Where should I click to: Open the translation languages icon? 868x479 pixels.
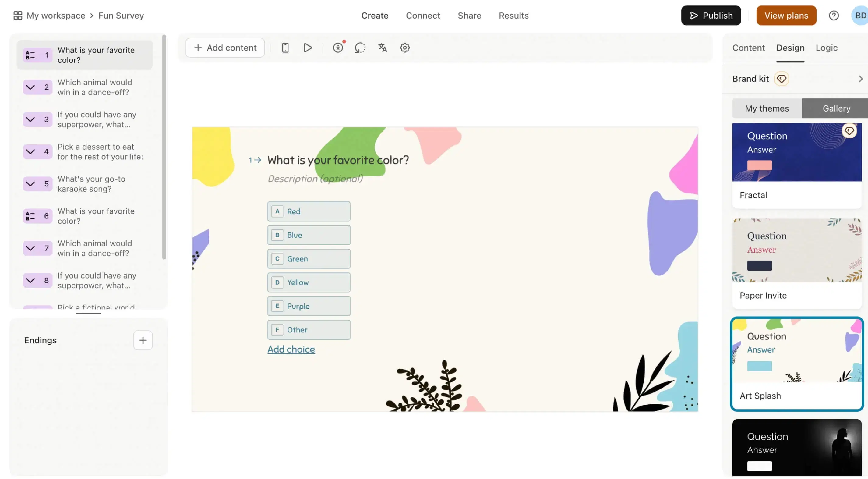pyautogui.click(x=383, y=48)
